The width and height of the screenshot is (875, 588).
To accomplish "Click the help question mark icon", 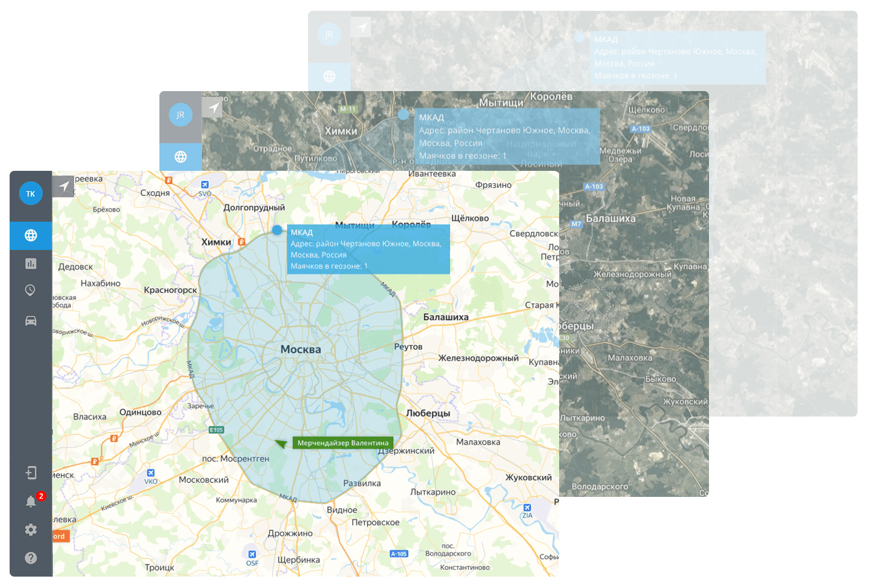I will [x=31, y=558].
